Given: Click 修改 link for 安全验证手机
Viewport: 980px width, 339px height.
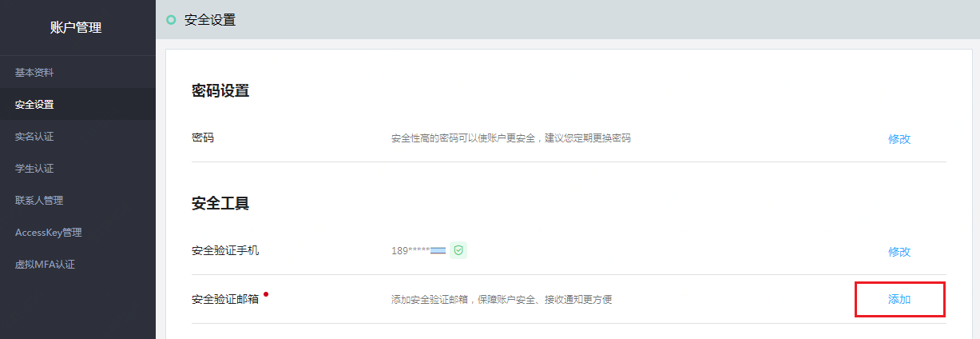Looking at the screenshot, I should tap(899, 251).
